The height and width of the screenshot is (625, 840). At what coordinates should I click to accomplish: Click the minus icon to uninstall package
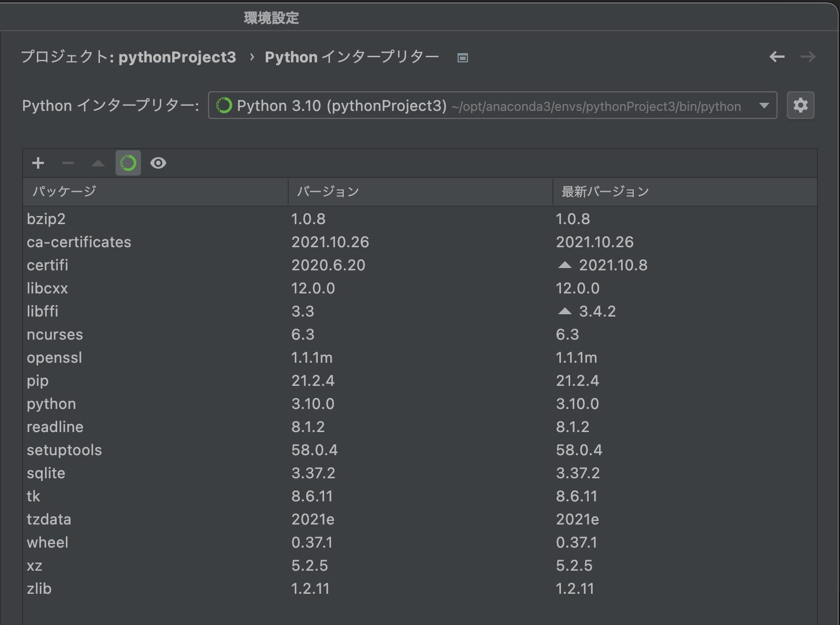point(68,163)
